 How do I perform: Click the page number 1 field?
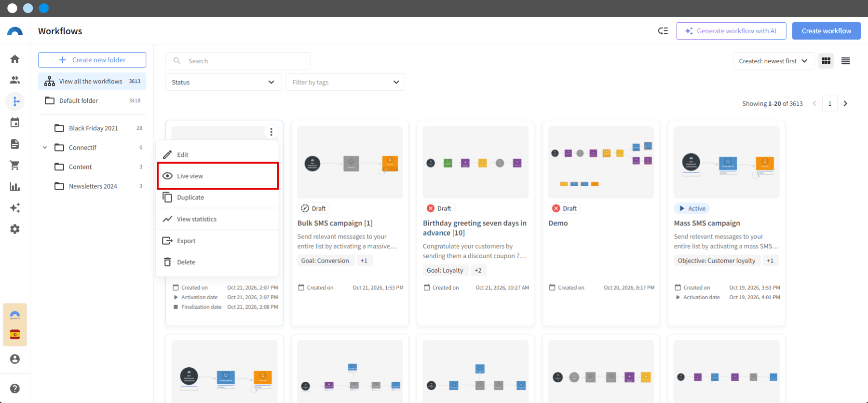coord(830,103)
